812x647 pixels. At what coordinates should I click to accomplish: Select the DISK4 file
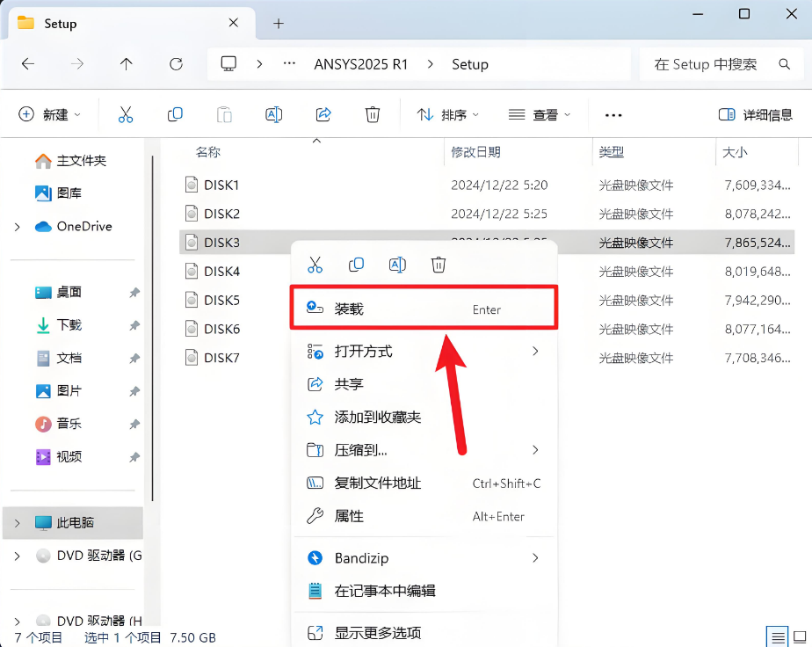click(234, 271)
